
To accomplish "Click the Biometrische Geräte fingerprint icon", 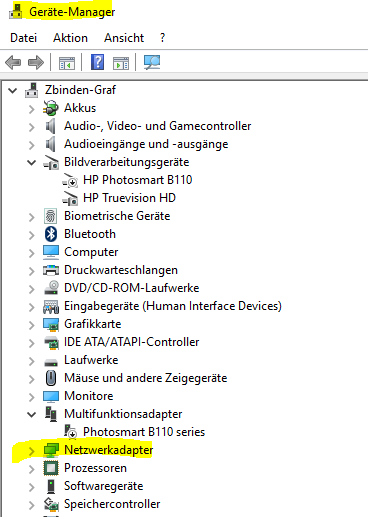I will (51, 216).
